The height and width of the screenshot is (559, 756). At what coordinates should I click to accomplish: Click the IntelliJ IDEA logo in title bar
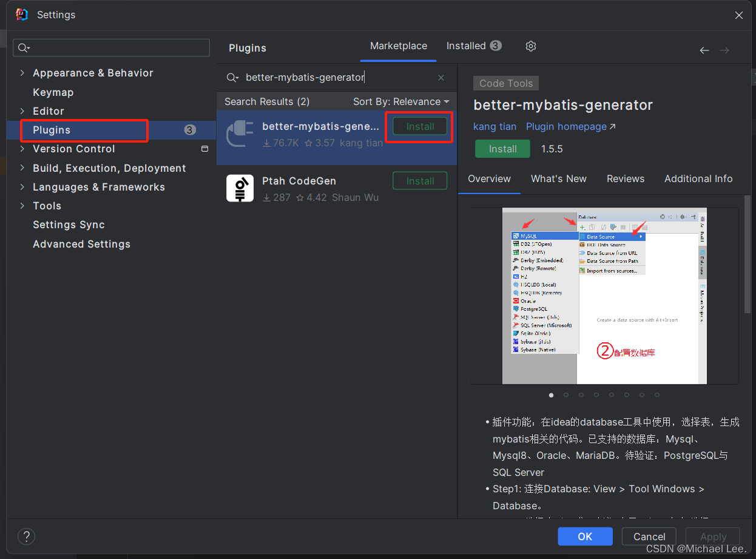pos(22,15)
